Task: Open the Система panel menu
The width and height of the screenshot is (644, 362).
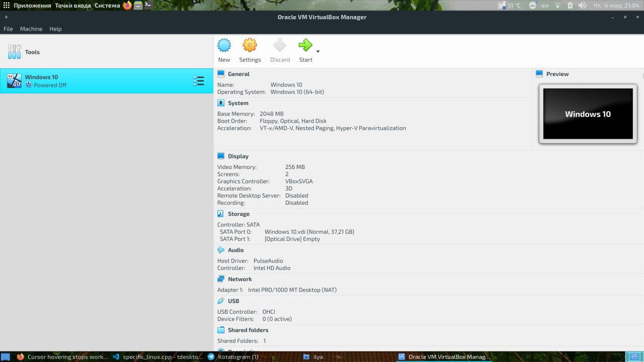Action: point(107,6)
